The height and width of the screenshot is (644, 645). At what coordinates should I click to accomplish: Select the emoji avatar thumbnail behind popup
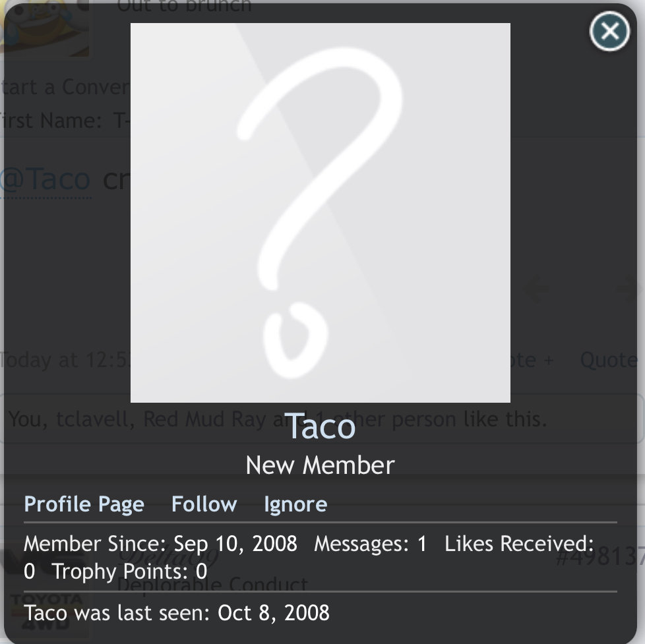tap(44, 27)
